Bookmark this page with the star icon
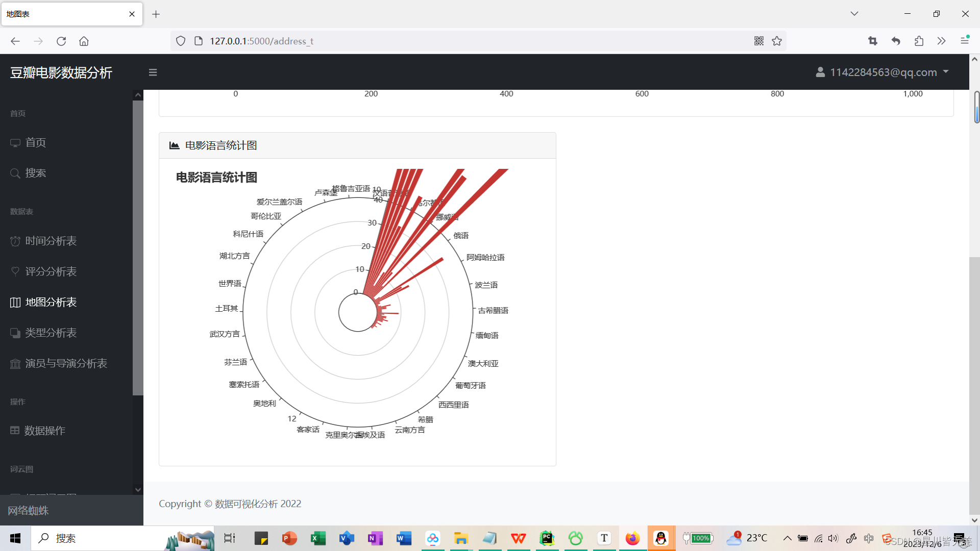 click(777, 41)
